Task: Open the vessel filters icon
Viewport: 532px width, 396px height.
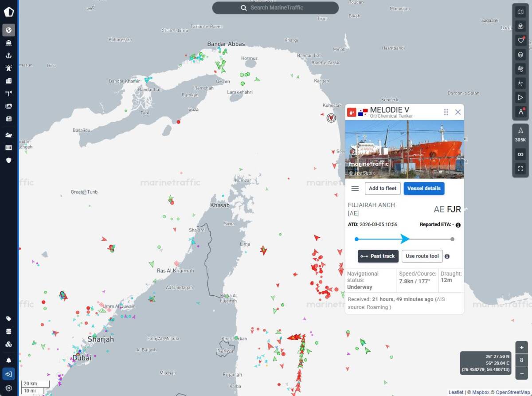Action: point(520,26)
